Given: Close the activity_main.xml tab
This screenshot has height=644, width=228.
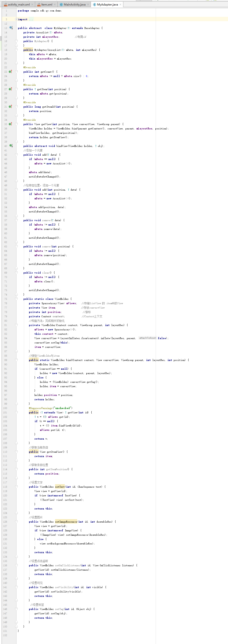Looking at the screenshot, I should 32,5.
